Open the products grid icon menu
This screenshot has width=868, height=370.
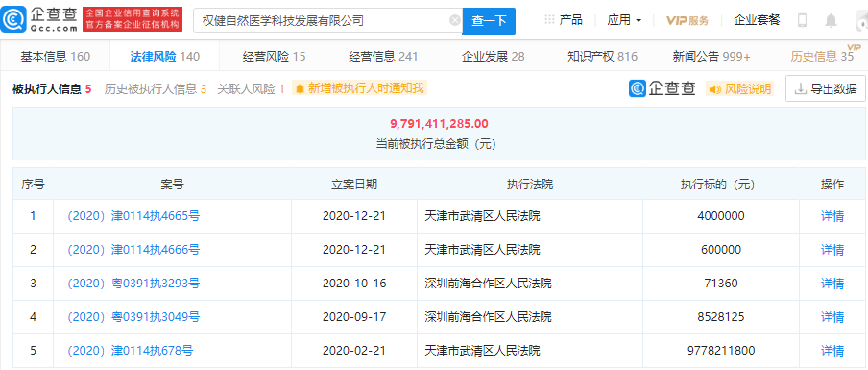[x=549, y=20]
